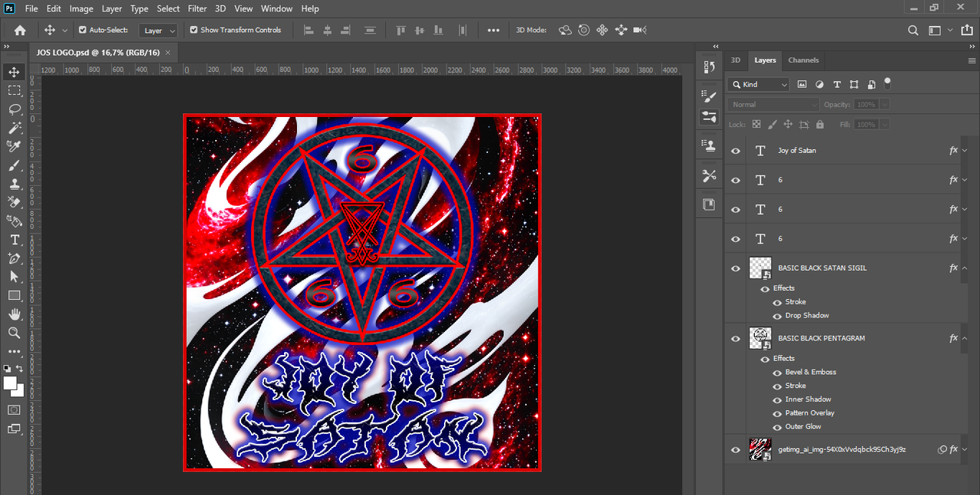Select the Type tool in the toolbox
Viewport: 980px width, 495px height.
[15, 239]
